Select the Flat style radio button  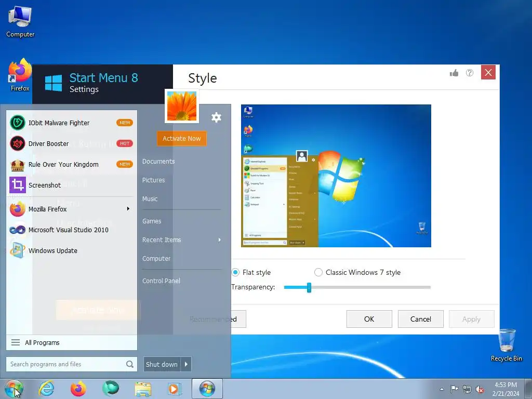(x=235, y=272)
